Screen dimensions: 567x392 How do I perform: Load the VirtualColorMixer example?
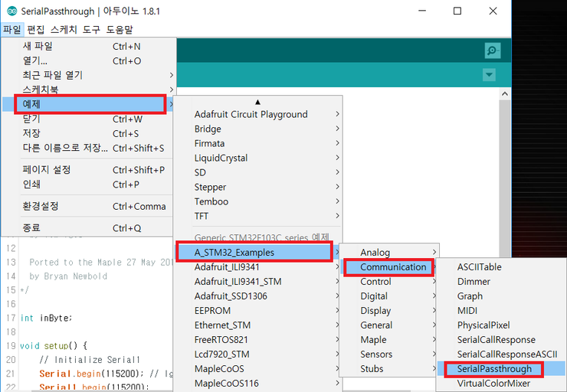[x=502, y=383]
